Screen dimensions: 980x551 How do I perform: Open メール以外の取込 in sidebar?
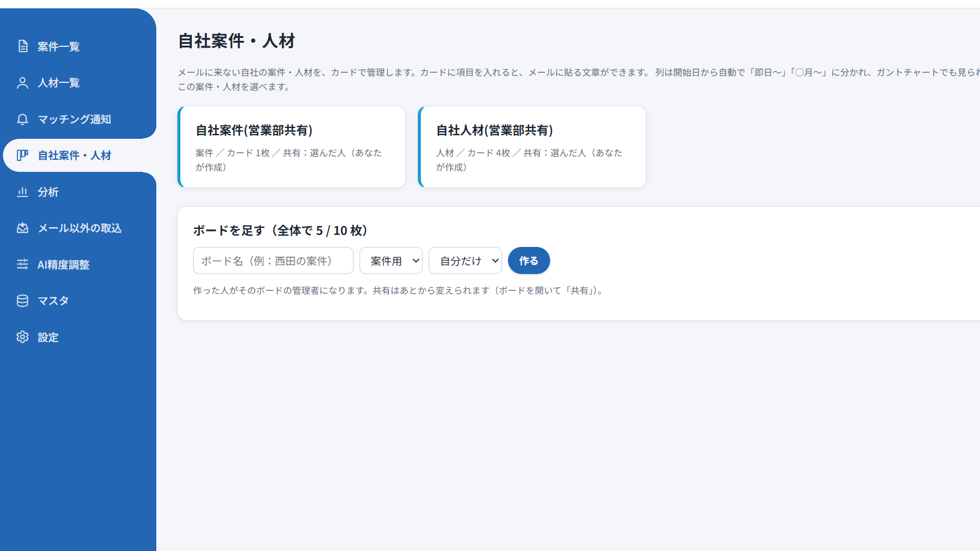coord(78,228)
